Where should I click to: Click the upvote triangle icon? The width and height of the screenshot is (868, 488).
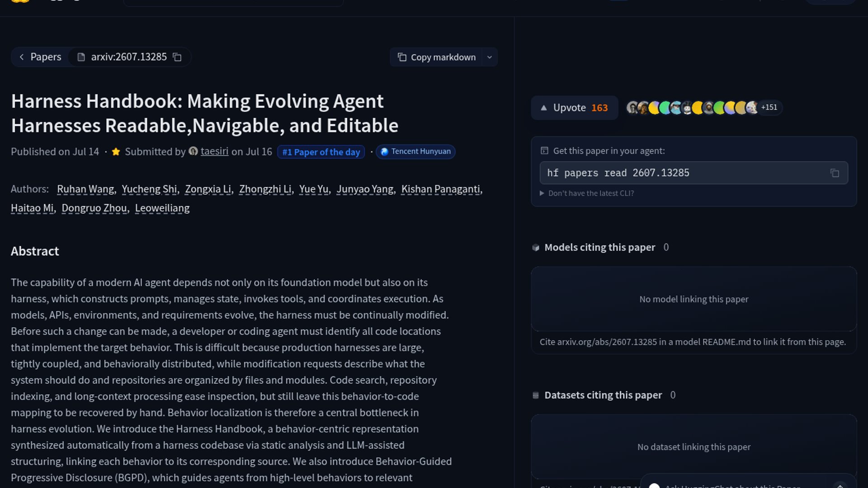[x=544, y=108]
